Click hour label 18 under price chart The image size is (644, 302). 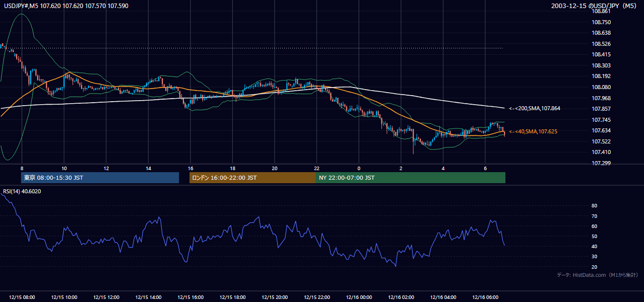click(x=232, y=168)
